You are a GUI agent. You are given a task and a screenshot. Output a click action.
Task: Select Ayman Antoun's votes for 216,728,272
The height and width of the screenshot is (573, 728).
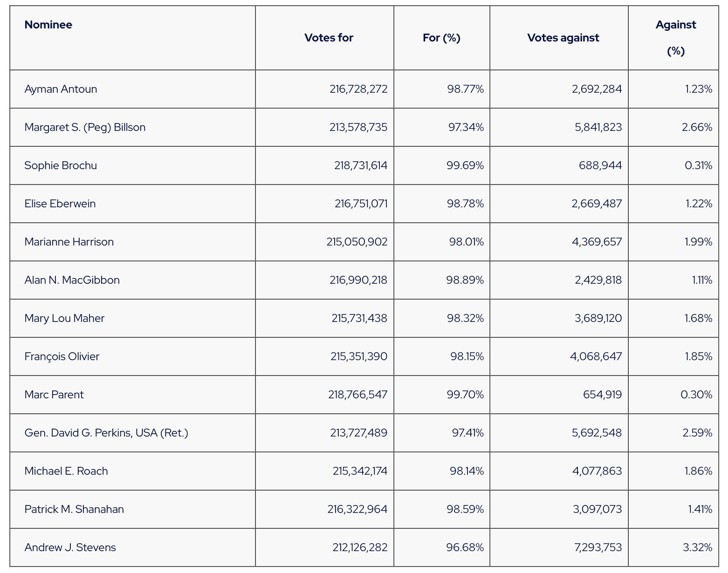click(358, 89)
